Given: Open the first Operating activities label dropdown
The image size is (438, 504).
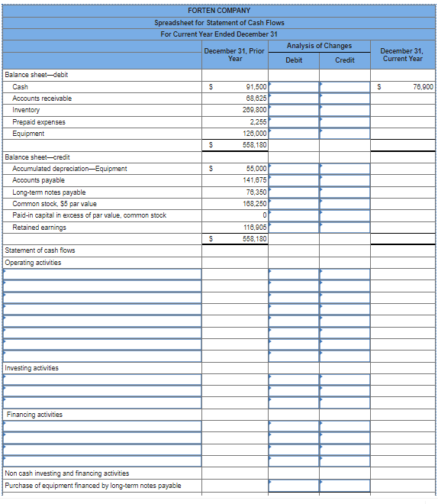Looking at the screenshot, I should 102,274.
